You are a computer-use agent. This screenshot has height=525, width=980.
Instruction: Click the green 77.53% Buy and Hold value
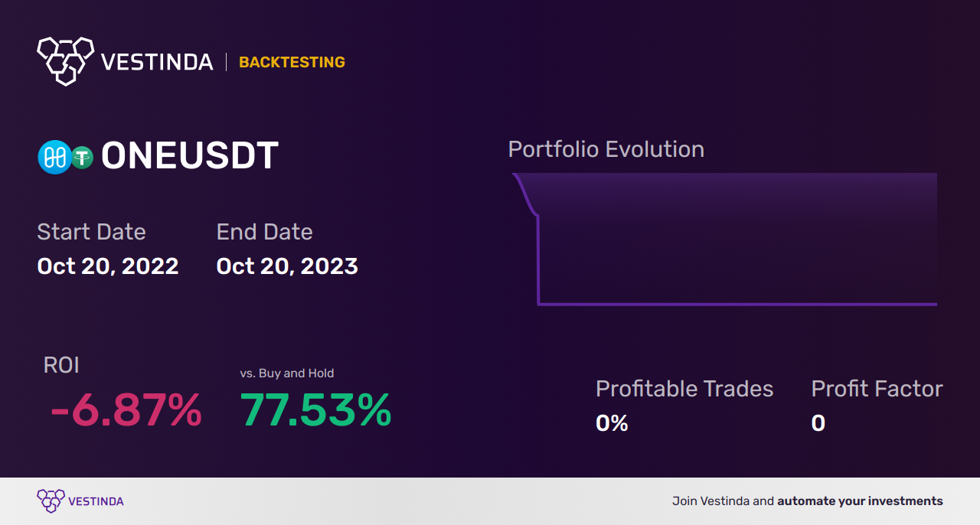(315, 410)
